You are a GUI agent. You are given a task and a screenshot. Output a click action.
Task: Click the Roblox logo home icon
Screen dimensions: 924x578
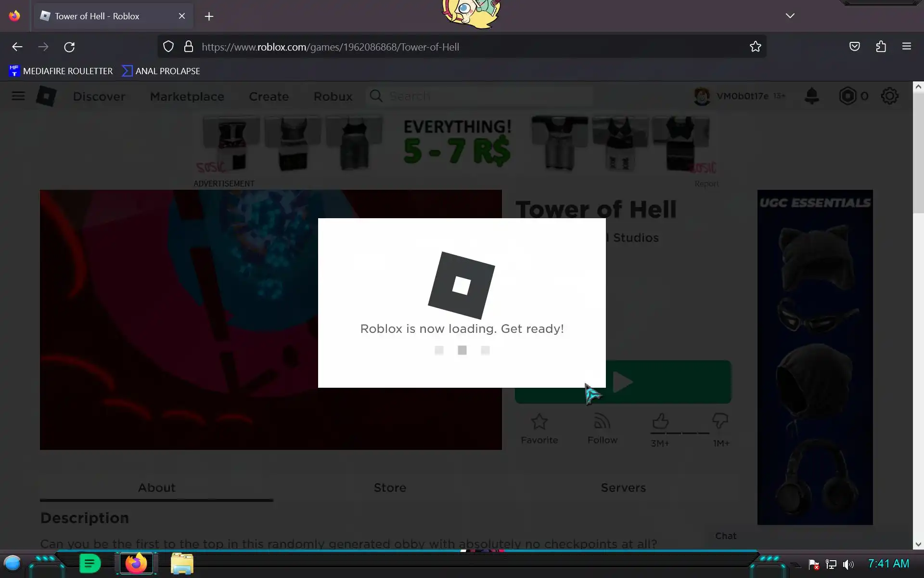pyautogui.click(x=46, y=96)
